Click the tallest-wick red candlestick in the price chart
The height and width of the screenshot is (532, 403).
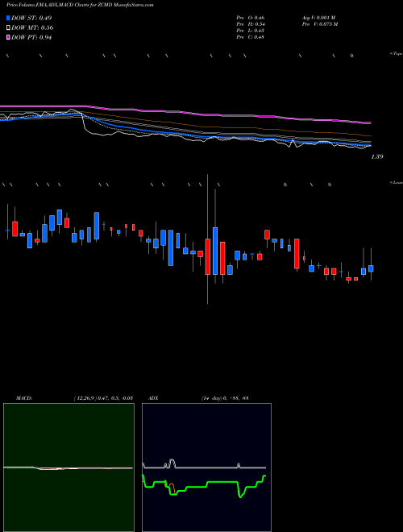click(x=208, y=256)
